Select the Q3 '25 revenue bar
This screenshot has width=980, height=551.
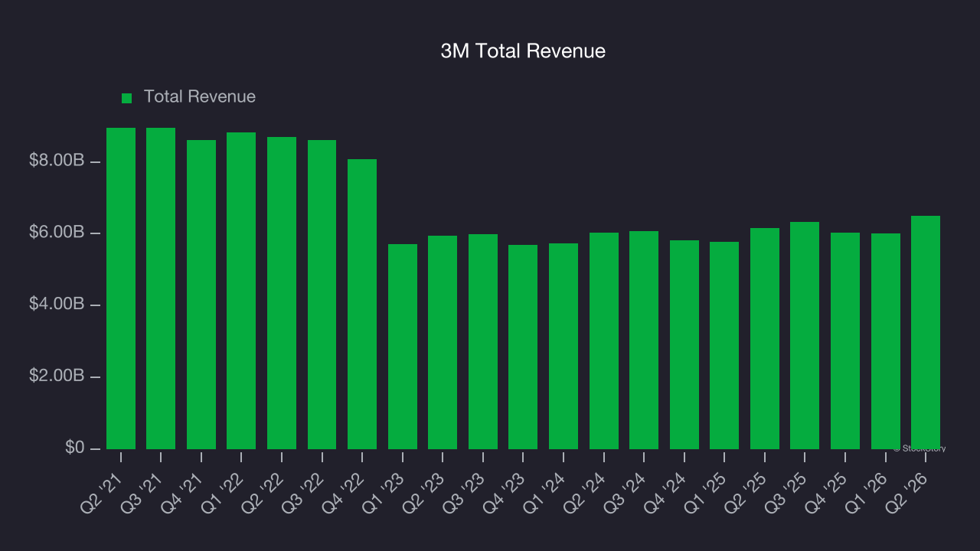(805, 335)
